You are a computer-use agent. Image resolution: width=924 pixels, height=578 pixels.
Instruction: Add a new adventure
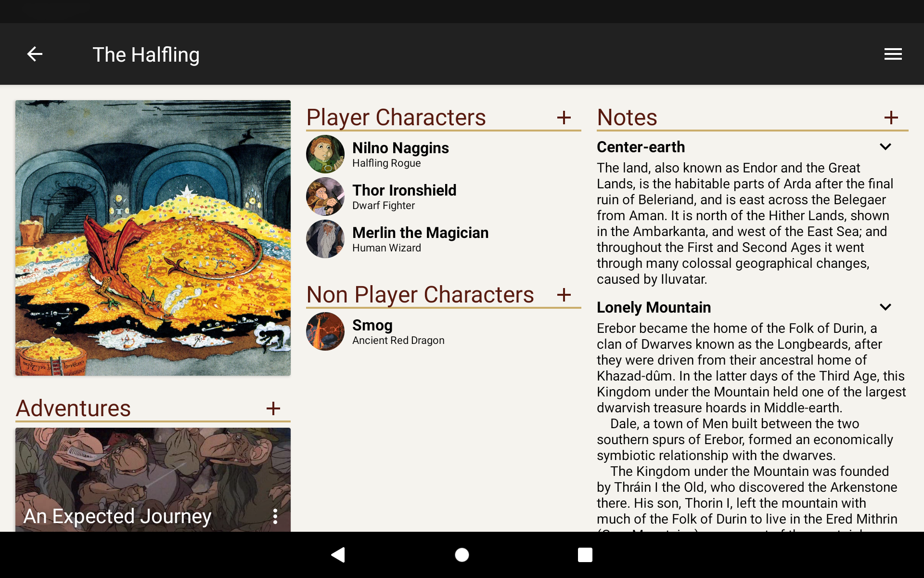[x=273, y=408]
